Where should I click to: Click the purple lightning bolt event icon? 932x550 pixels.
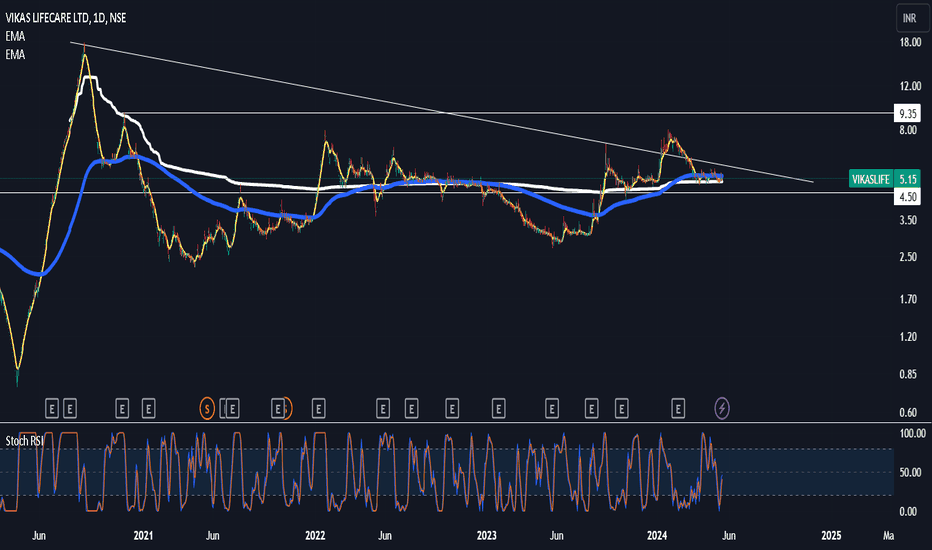click(x=722, y=408)
